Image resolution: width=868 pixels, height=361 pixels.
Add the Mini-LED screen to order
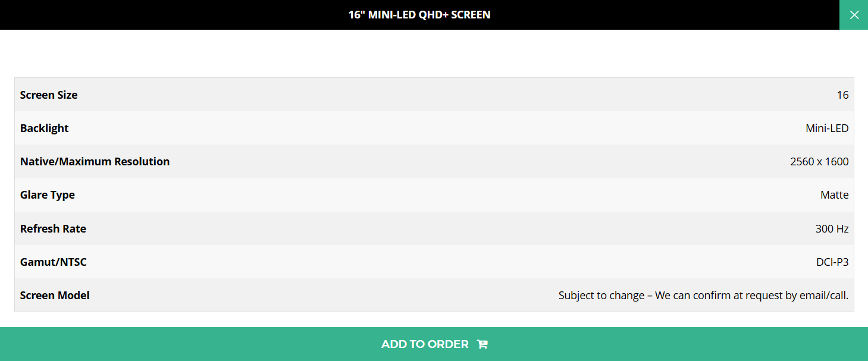[x=434, y=344]
